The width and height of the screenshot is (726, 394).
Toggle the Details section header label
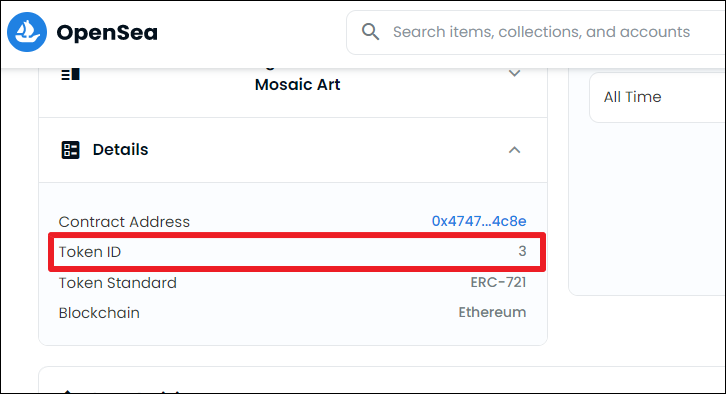tap(120, 150)
